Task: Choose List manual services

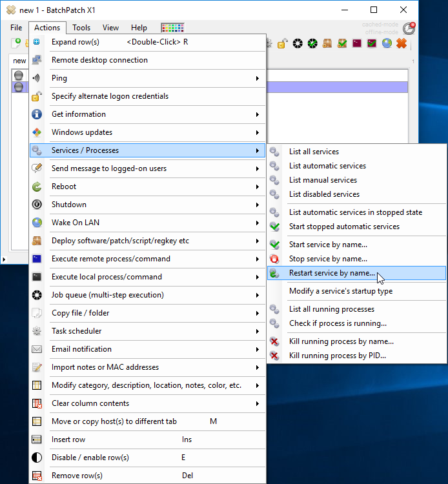Action: pos(356,180)
